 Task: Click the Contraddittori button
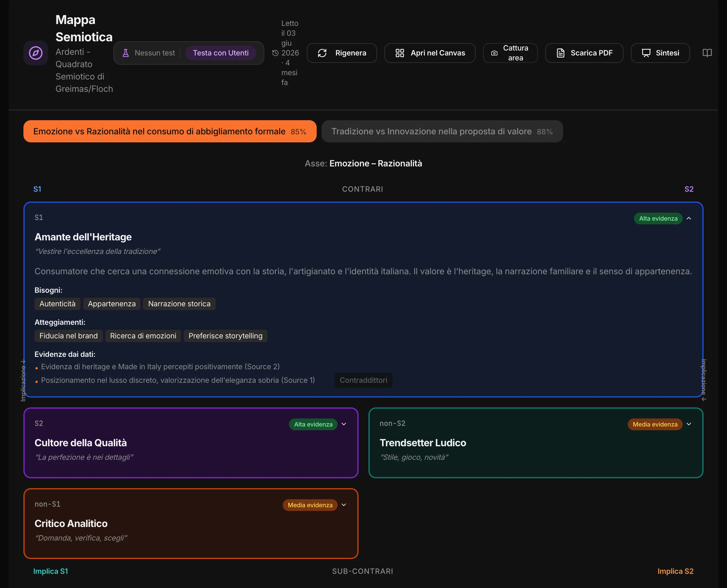(x=363, y=380)
